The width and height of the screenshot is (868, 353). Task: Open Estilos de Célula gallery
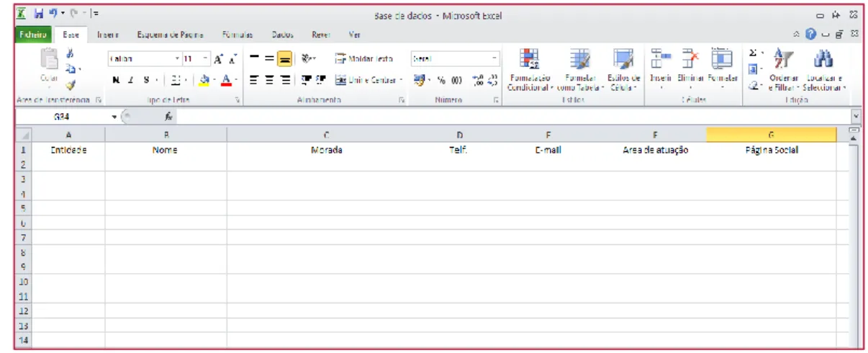623,71
